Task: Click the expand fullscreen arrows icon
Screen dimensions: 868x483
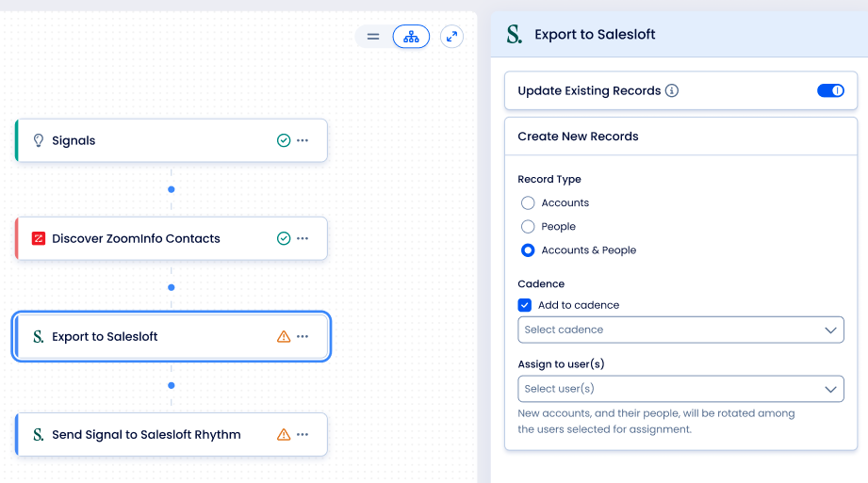Action: pos(451,37)
